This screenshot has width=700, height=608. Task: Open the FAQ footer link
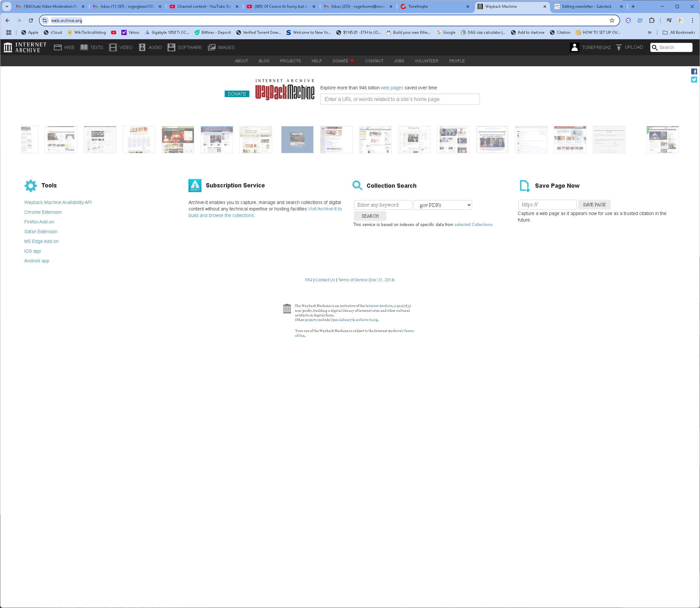point(308,280)
